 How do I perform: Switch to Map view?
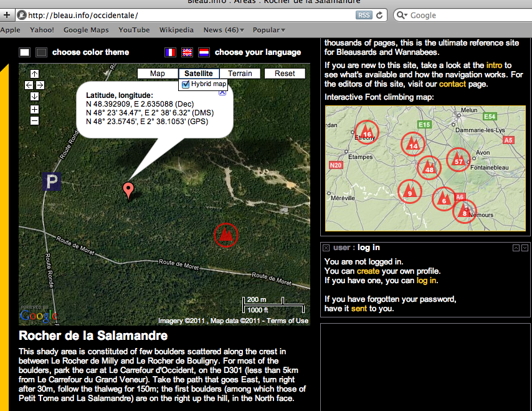pos(158,74)
